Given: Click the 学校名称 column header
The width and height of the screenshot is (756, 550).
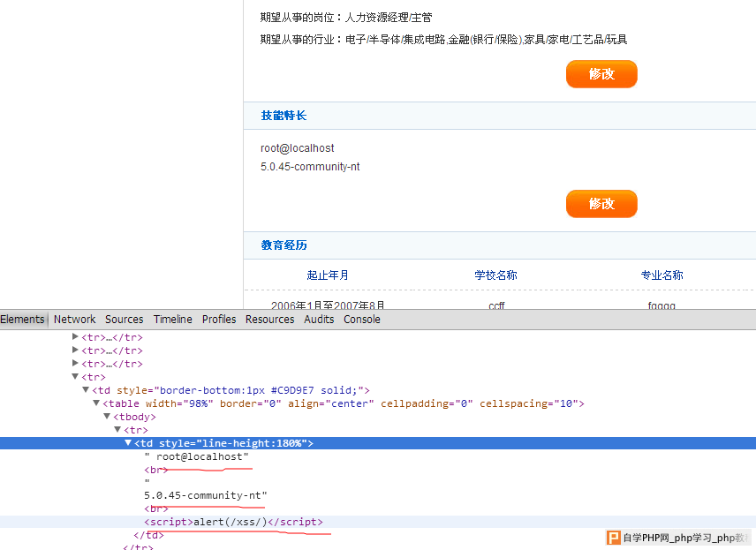Looking at the screenshot, I should [495, 275].
